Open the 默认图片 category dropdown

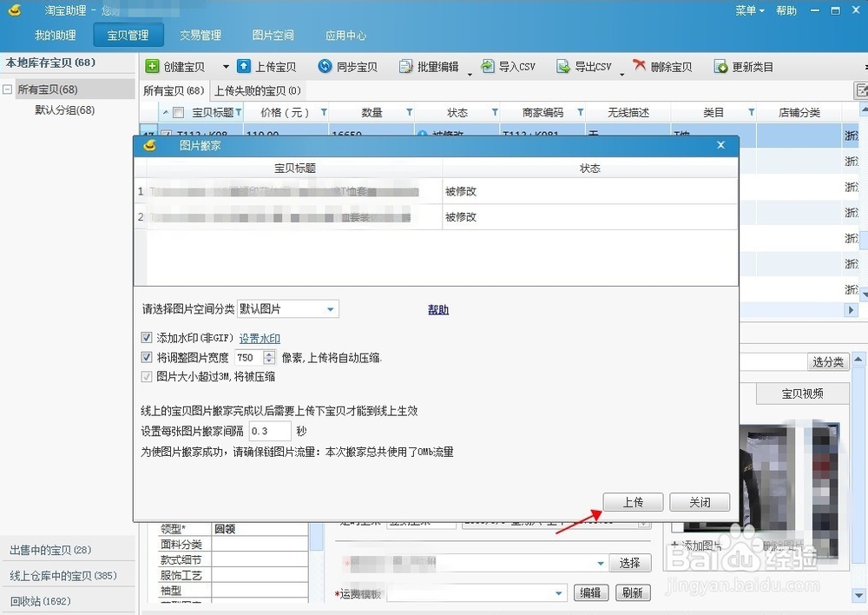tap(330, 308)
